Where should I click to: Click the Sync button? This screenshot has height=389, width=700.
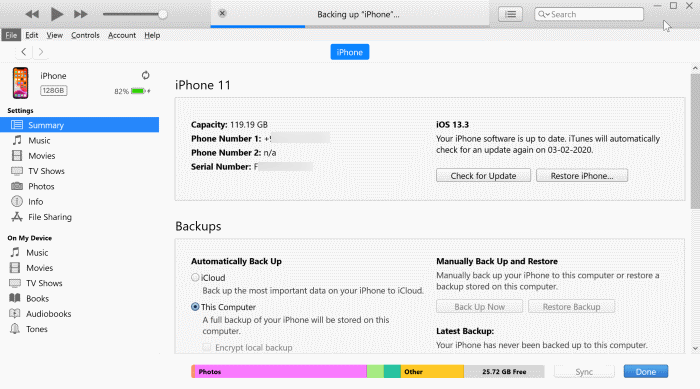[584, 372]
